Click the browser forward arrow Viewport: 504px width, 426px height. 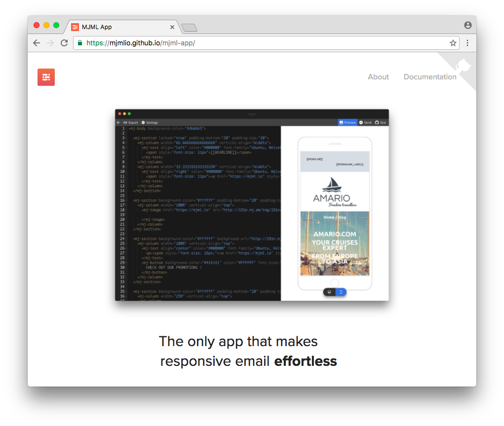(x=50, y=43)
